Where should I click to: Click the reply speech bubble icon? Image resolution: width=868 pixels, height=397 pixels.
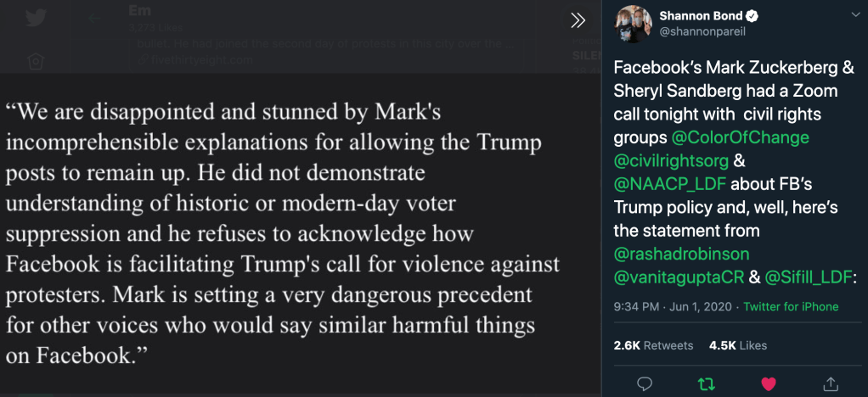[x=644, y=383]
